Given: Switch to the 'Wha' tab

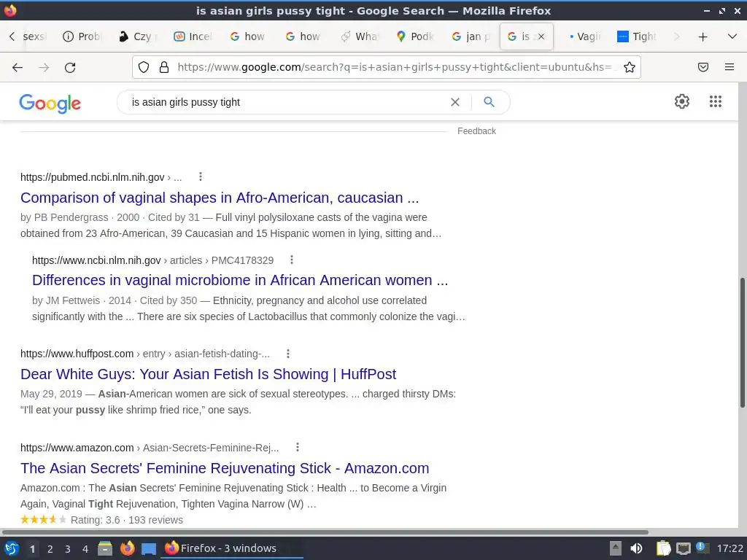Looking at the screenshot, I should 360,36.
